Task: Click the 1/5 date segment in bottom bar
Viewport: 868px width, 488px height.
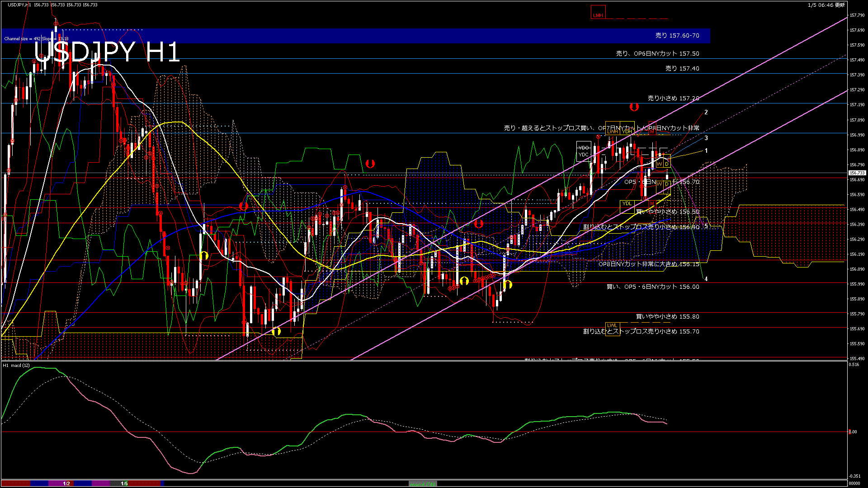Action: pyautogui.click(x=124, y=483)
